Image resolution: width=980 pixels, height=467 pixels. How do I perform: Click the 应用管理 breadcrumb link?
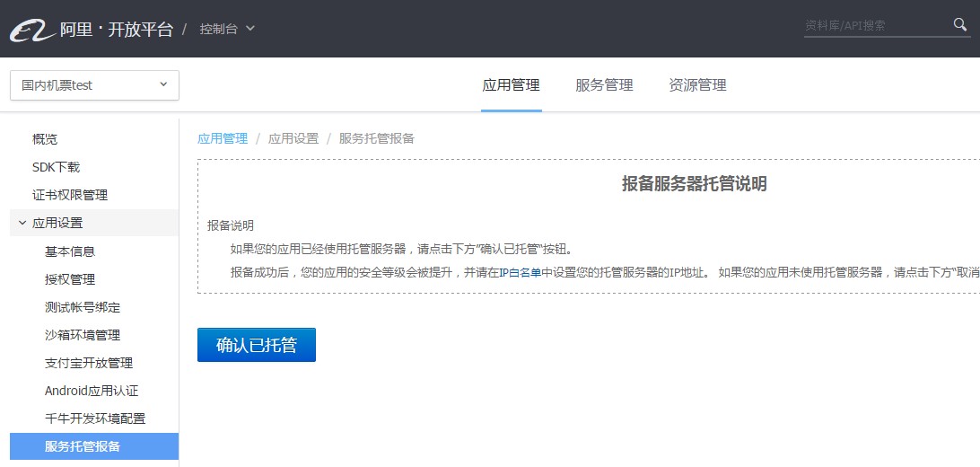tap(223, 138)
